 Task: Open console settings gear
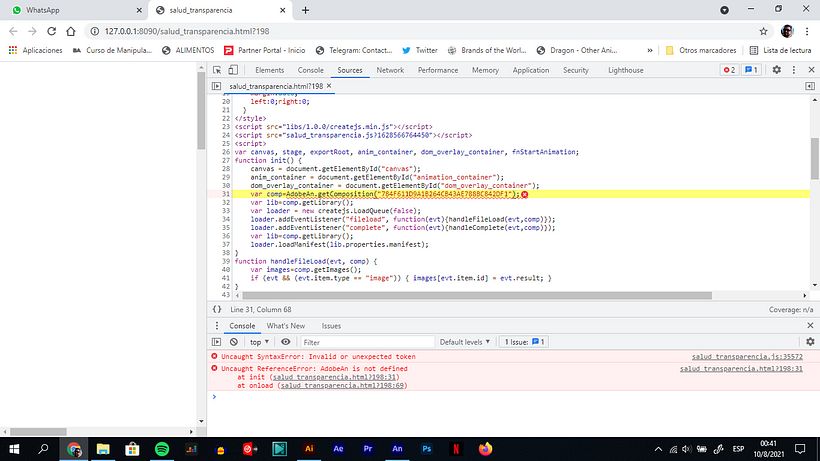pyautogui.click(x=810, y=342)
